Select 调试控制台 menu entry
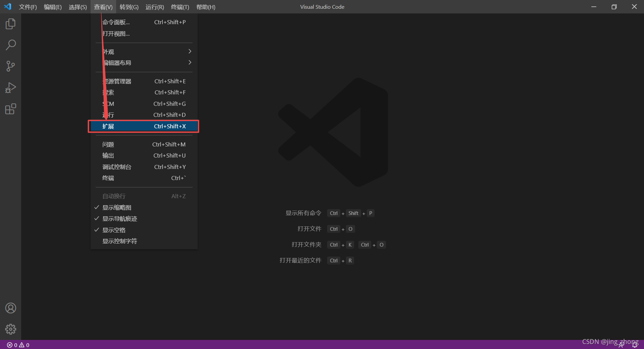644x349 pixels. point(144,167)
